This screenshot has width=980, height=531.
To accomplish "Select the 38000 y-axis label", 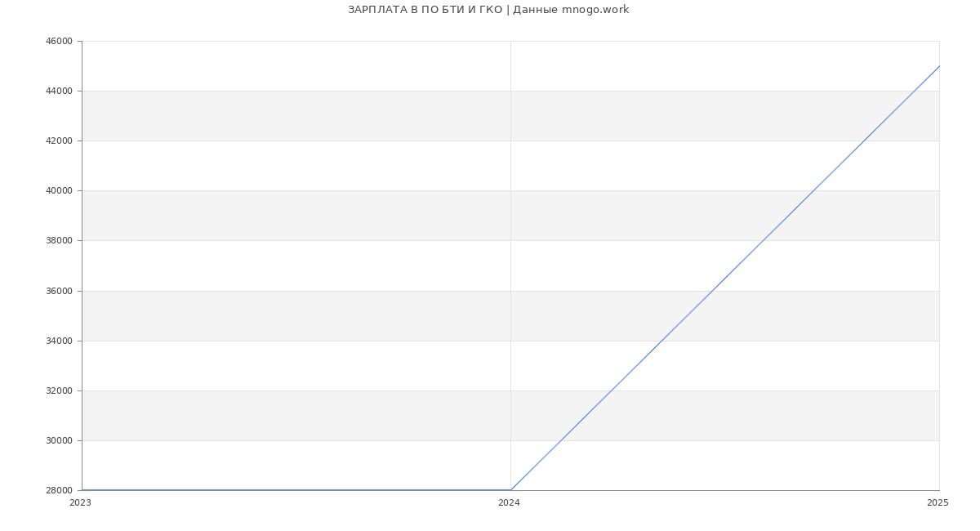I will tap(60, 240).
